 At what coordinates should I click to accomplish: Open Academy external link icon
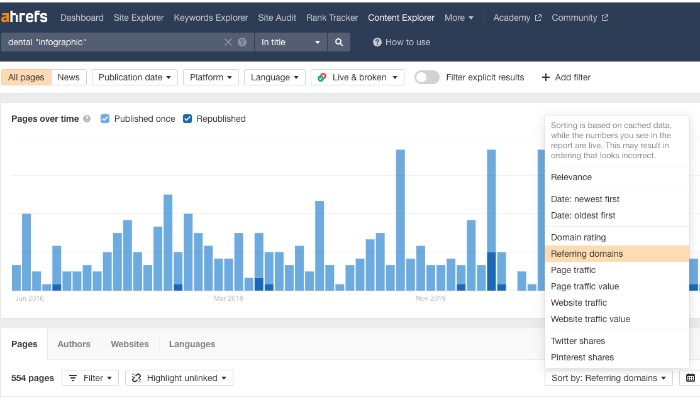pos(538,18)
